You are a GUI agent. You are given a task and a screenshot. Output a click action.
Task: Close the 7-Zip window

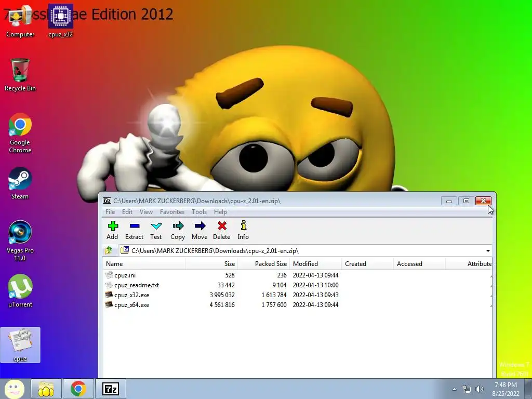click(x=483, y=201)
